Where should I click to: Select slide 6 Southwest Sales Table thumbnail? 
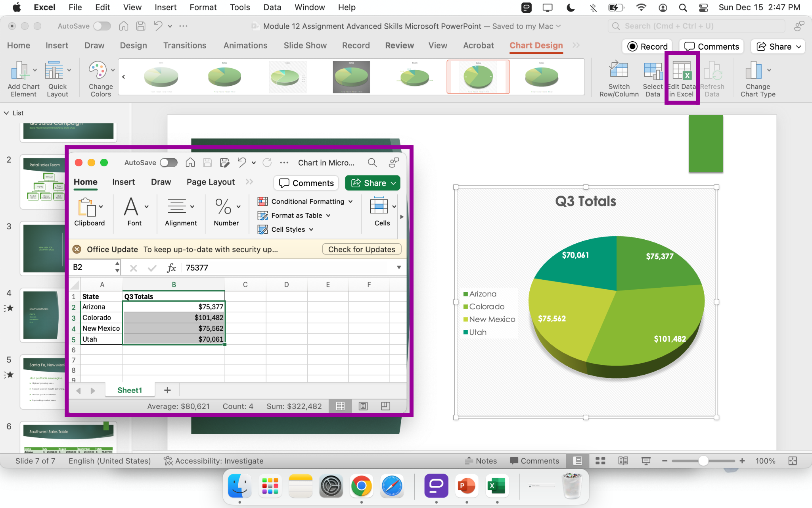click(x=69, y=437)
